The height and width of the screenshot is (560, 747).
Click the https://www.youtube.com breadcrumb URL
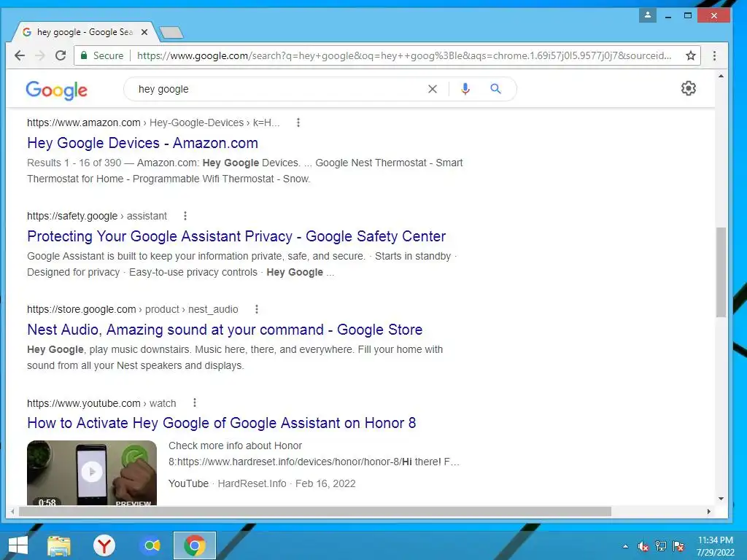coord(84,403)
